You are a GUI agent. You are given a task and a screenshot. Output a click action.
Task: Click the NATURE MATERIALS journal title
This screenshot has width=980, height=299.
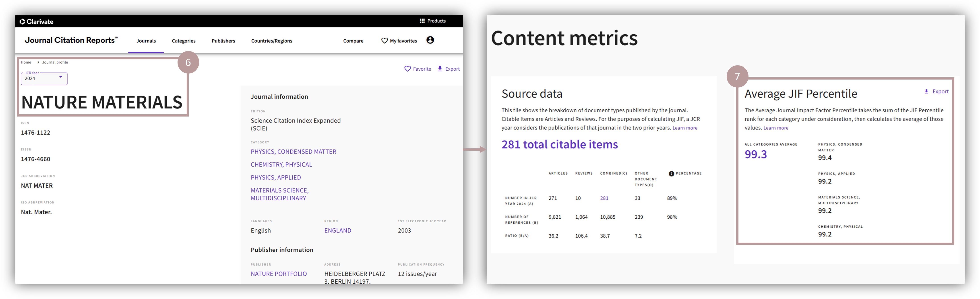(101, 102)
